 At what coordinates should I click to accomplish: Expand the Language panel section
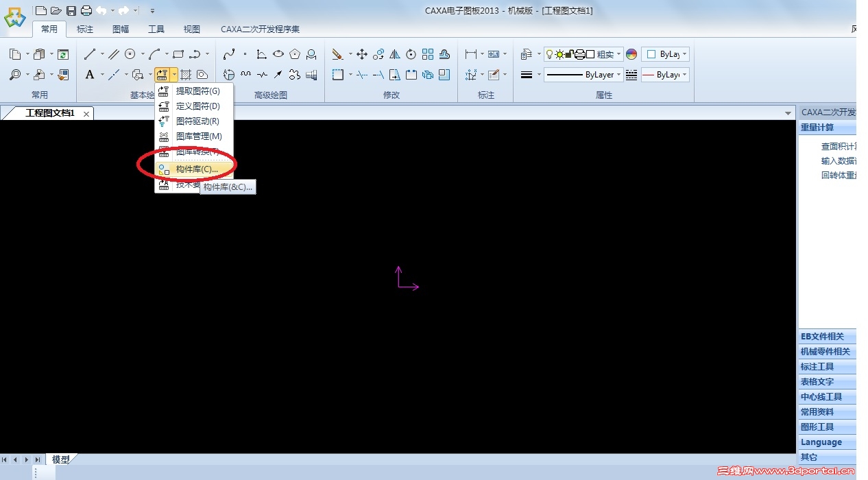[828, 442]
